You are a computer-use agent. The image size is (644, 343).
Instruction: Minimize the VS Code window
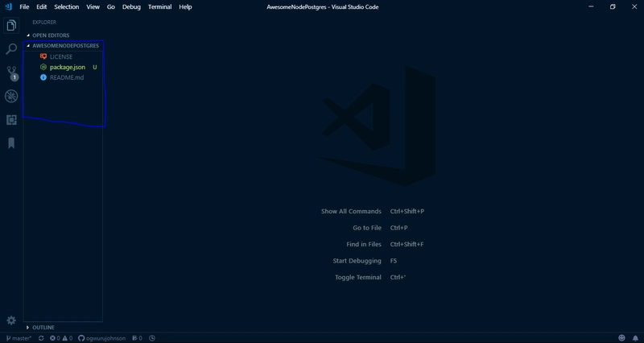591,6
